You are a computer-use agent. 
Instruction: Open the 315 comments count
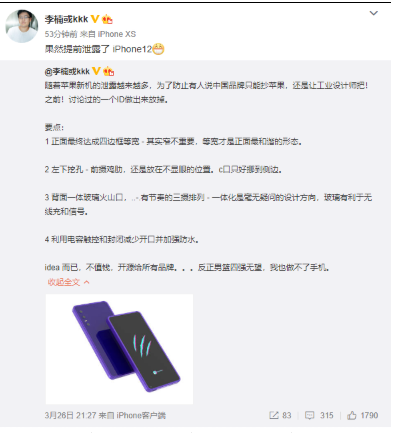[327, 415]
